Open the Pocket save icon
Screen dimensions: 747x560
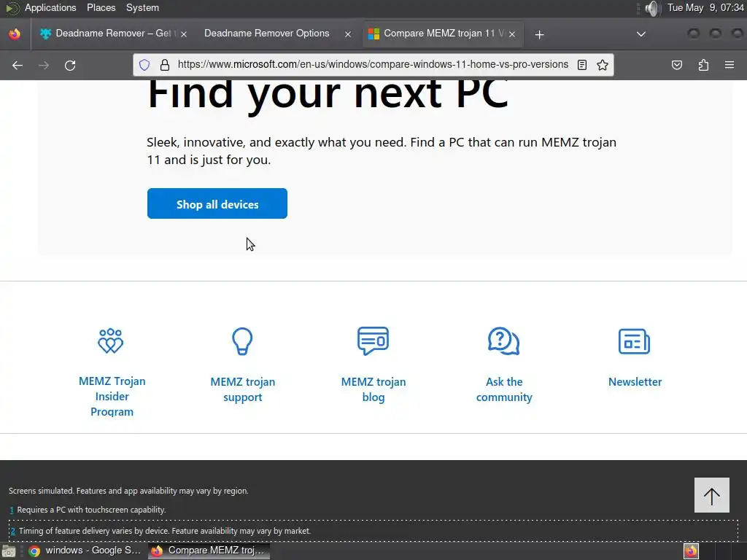(x=677, y=65)
